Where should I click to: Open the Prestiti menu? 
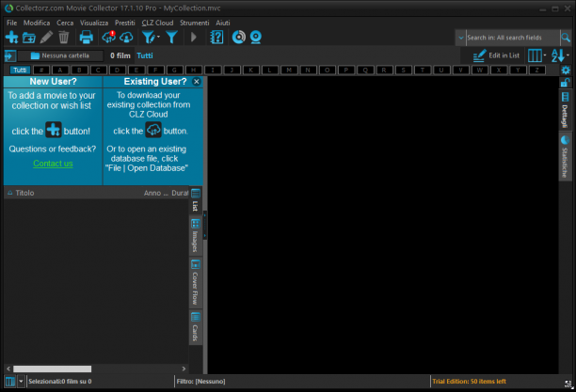pos(125,23)
